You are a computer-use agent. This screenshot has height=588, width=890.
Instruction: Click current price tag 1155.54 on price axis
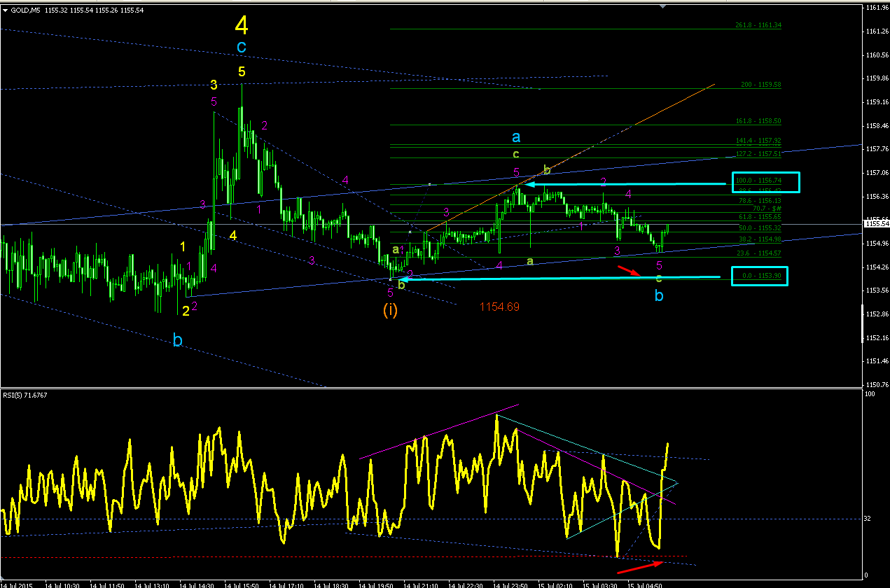pos(875,224)
